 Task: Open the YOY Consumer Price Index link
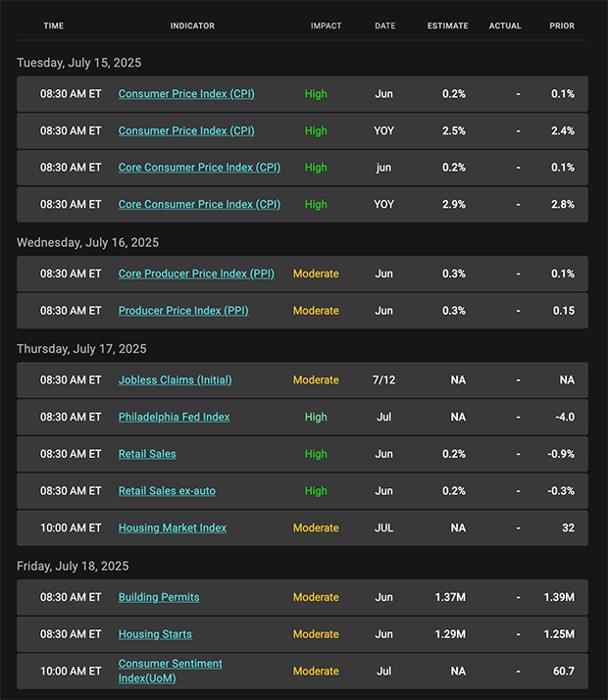point(186,131)
